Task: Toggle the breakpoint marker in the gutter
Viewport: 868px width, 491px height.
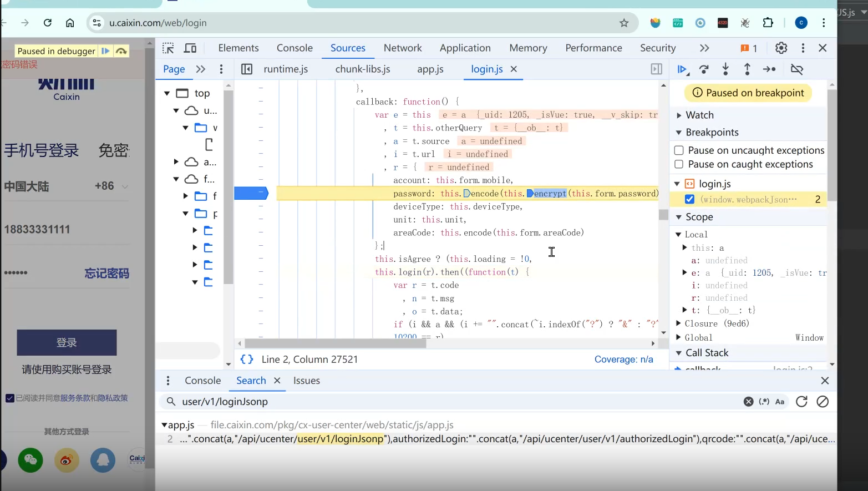Action: coord(251,193)
